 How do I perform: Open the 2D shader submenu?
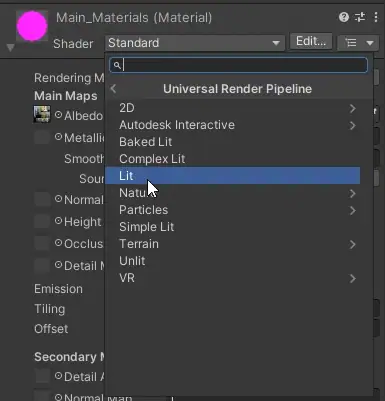(233, 108)
